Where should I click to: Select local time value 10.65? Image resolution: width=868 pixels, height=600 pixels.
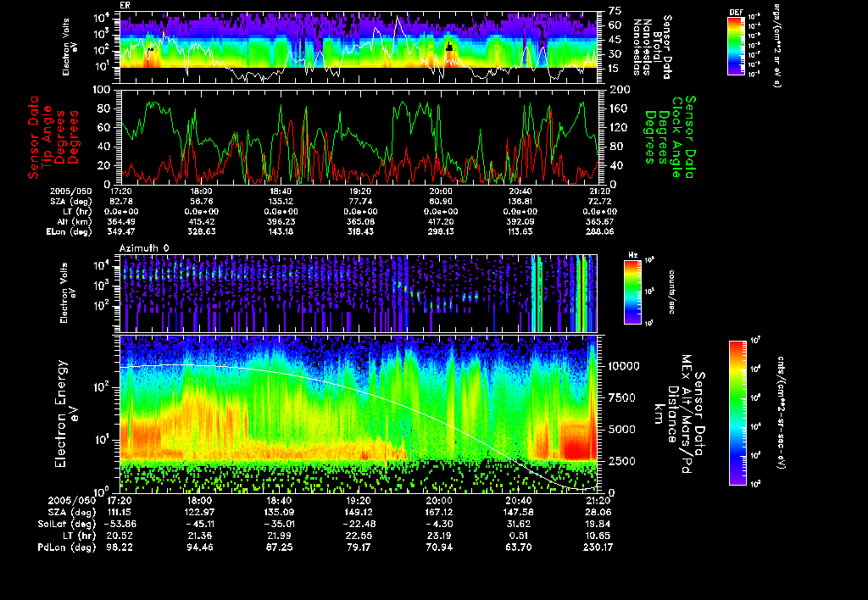point(598,536)
